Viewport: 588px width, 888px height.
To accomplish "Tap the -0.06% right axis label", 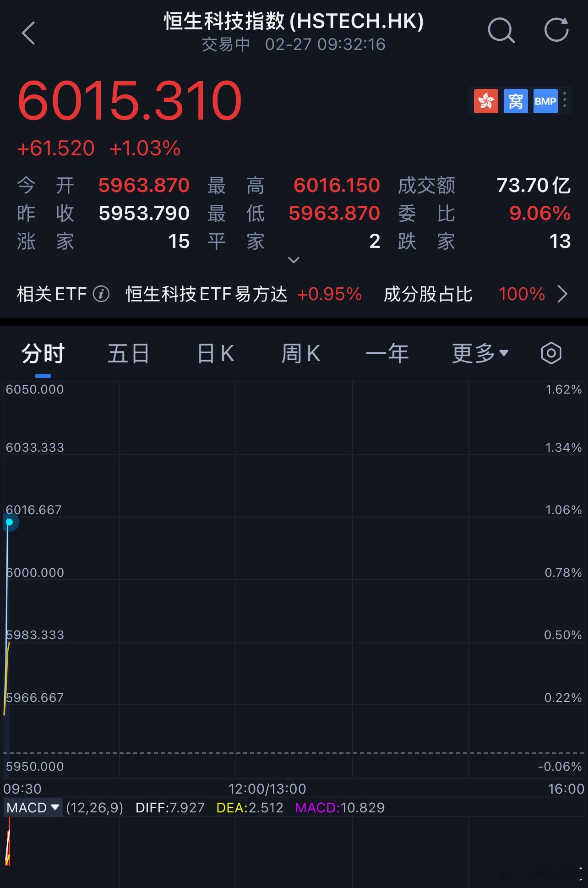I will tap(560, 767).
